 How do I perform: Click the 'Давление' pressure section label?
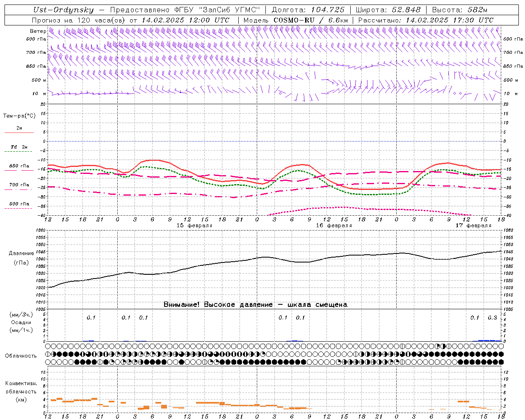[21, 253]
